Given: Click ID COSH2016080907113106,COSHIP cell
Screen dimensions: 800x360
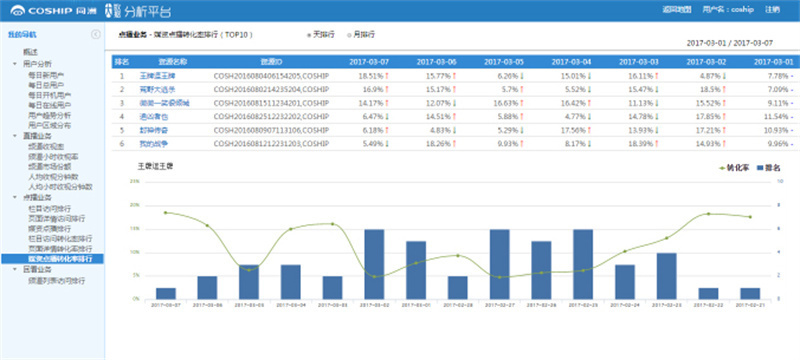Looking at the screenshot, I should pos(271,131).
